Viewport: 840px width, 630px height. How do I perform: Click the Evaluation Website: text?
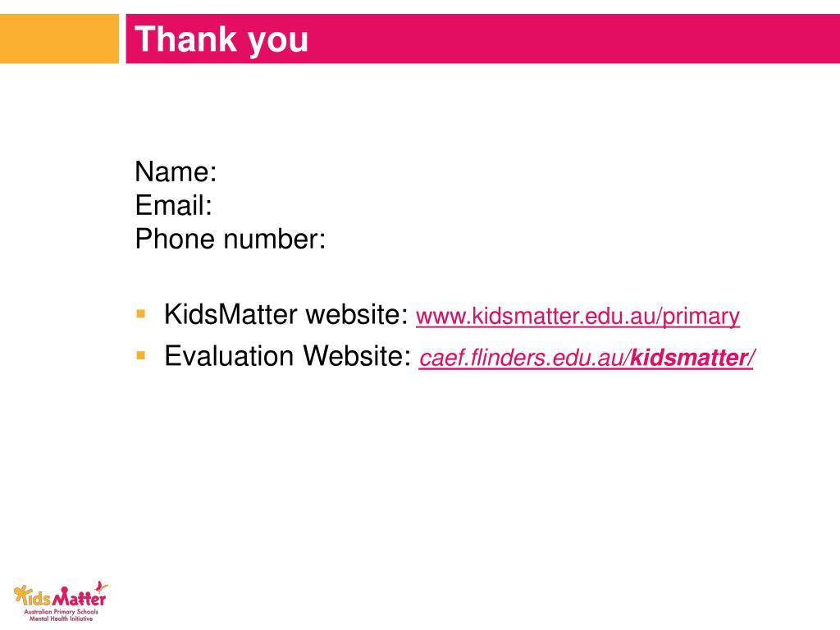click(x=288, y=356)
